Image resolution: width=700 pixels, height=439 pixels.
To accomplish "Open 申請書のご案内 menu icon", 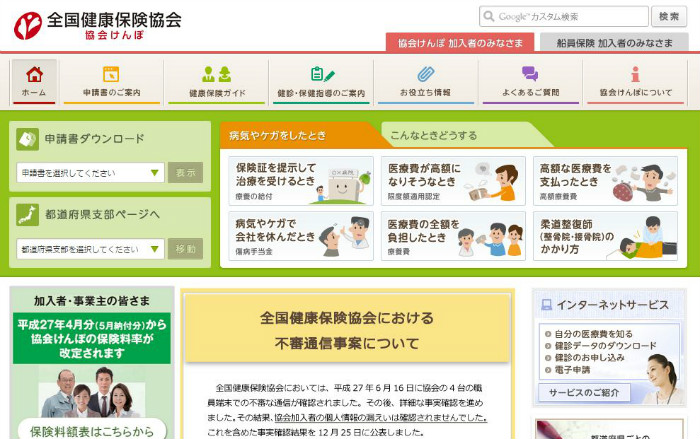I will coord(111,74).
